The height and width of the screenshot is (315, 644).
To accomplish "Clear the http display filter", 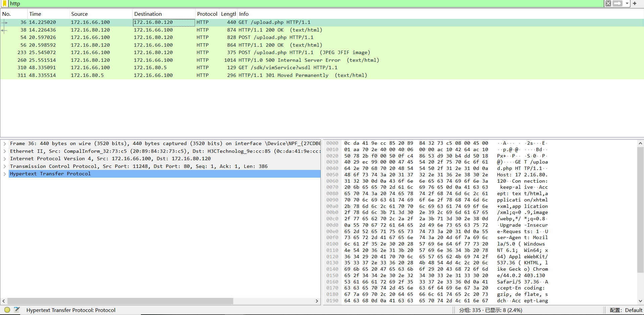I will 608,3.
